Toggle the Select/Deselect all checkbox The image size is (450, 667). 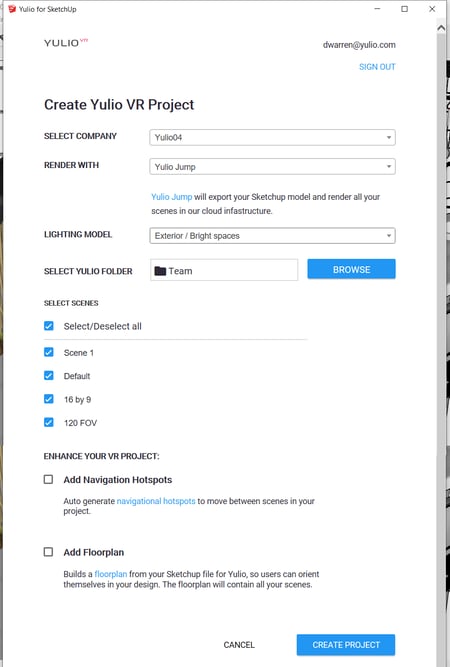click(x=49, y=326)
